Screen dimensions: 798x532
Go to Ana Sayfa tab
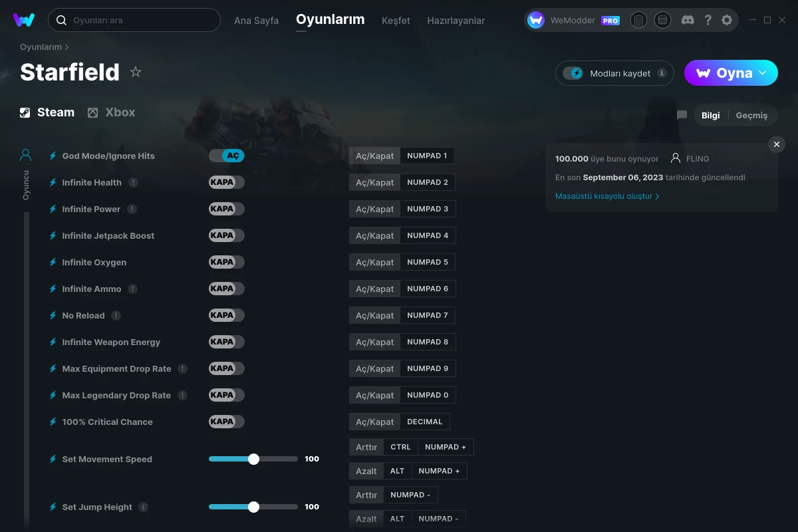click(256, 21)
